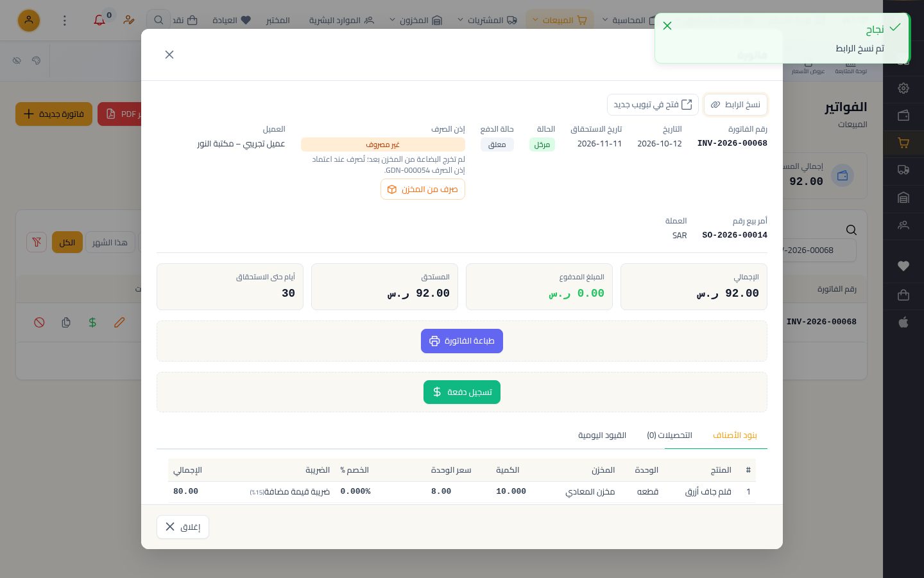Click the warehouse icon in the right sidebar

[903, 198]
